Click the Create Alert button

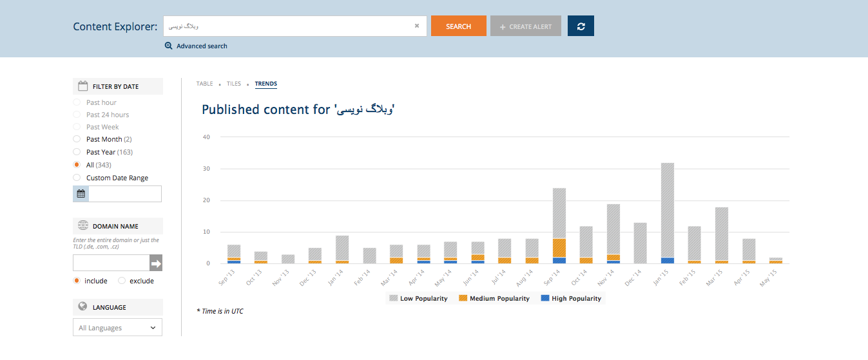pos(525,26)
